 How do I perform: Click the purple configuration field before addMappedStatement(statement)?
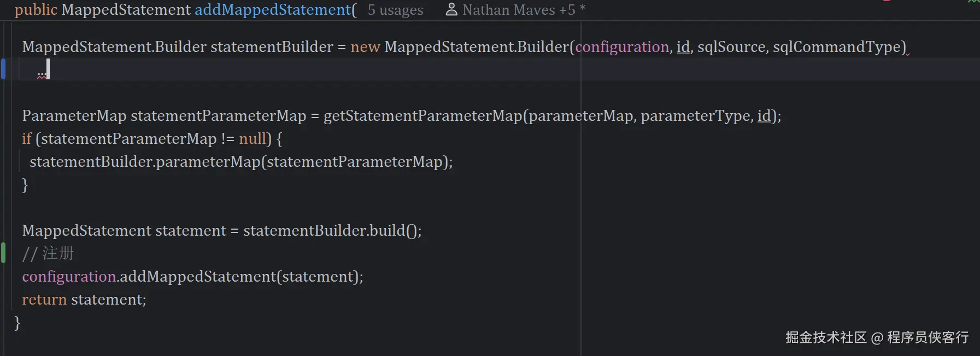(69, 277)
